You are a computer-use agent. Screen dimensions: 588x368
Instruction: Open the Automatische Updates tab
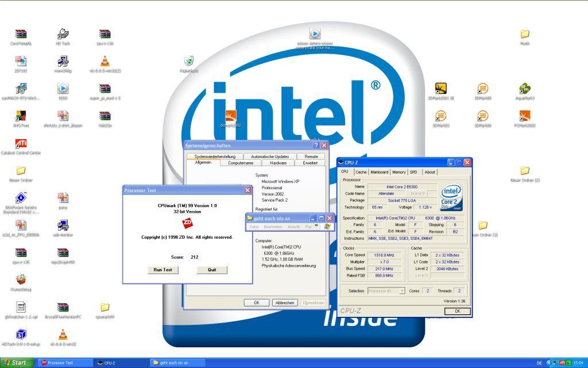pos(270,156)
